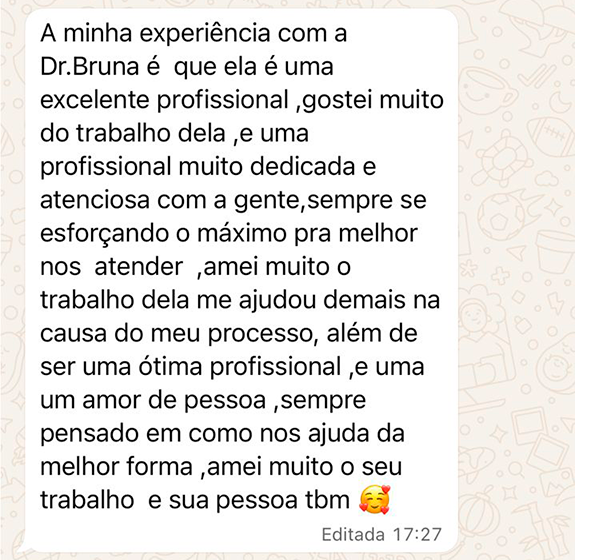Click the first line "A minha experiência com a"

tap(193, 35)
